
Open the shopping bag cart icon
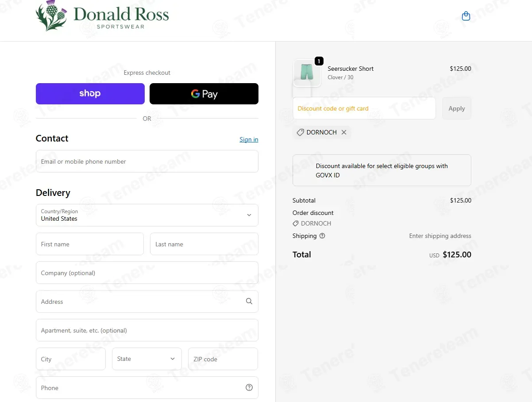pos(466,16)
